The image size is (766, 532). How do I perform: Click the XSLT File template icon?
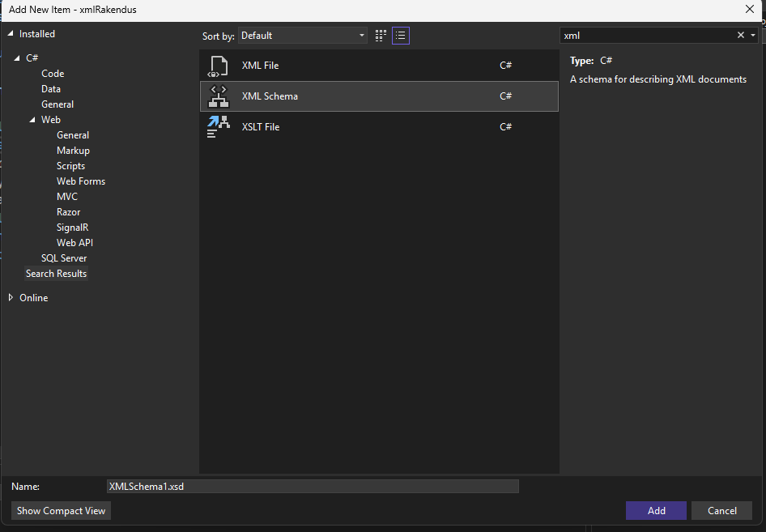pos(218,127)
